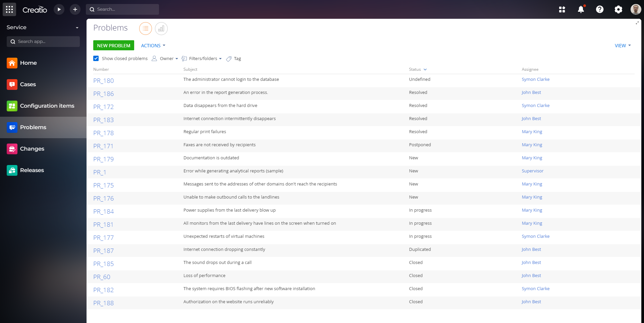
Task: Open the VIEW dropdown
Action: (x=623, y=46)
